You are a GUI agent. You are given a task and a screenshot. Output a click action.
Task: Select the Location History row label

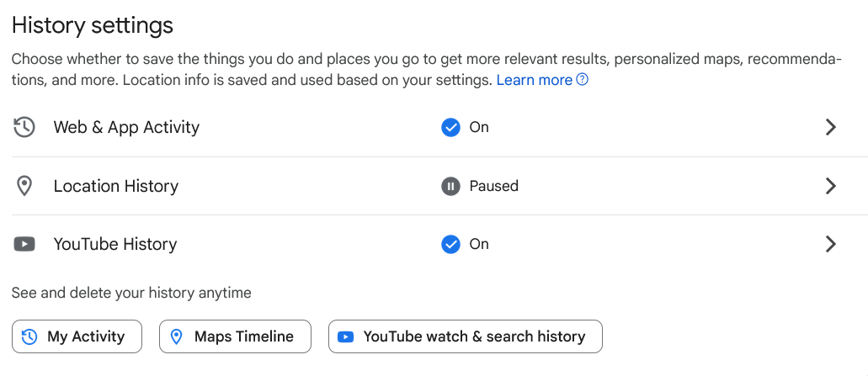(x=116, y=186)
